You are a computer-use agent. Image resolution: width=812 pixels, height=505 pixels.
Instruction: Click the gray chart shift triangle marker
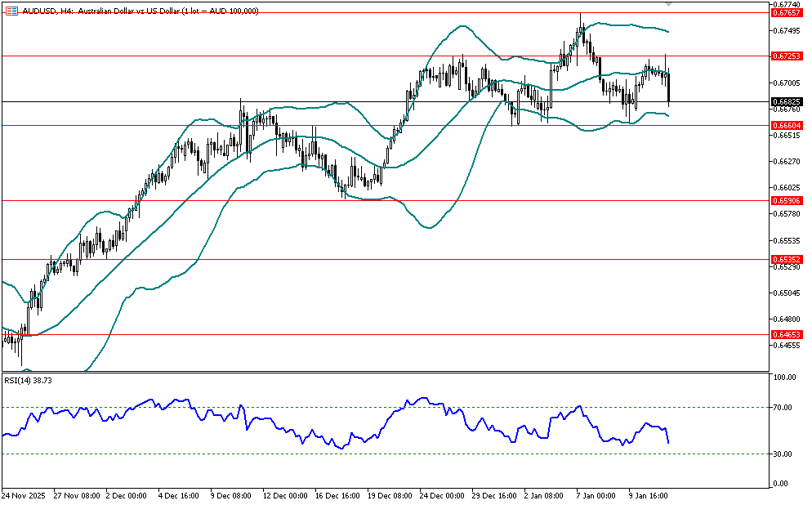[x=669, y=4]
